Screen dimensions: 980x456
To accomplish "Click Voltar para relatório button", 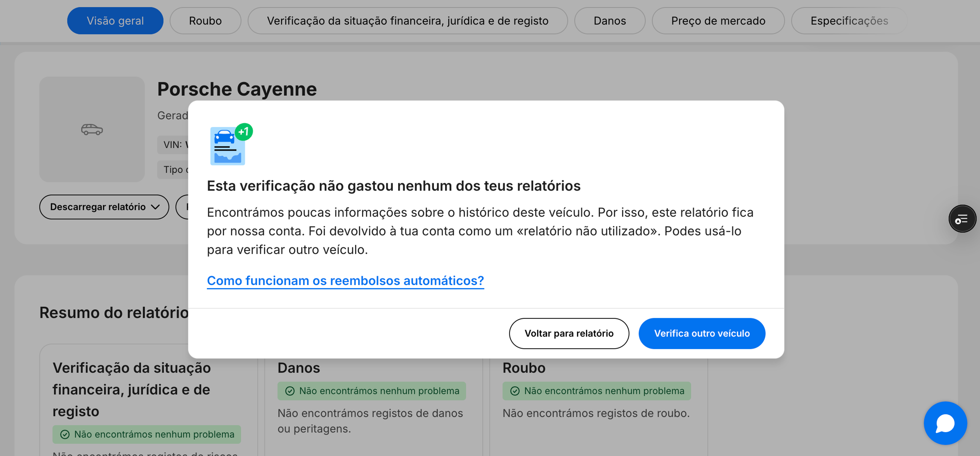I will (569, 333).
